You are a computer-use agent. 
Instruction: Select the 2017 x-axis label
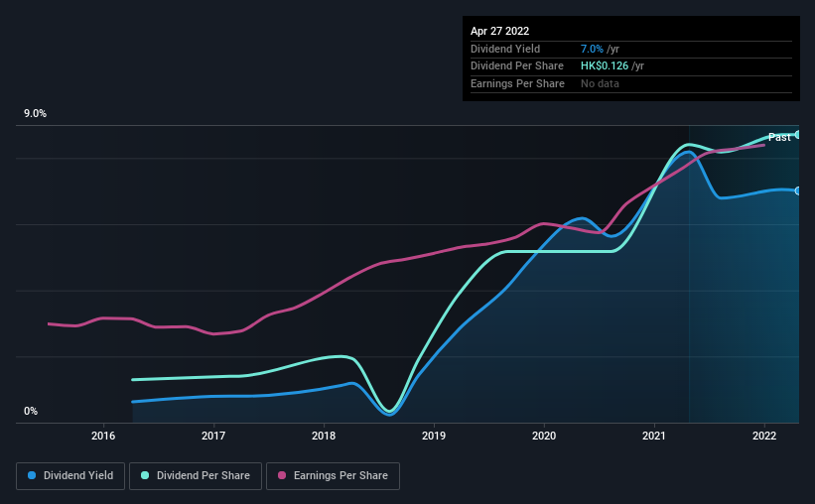(x=213, y=436)
